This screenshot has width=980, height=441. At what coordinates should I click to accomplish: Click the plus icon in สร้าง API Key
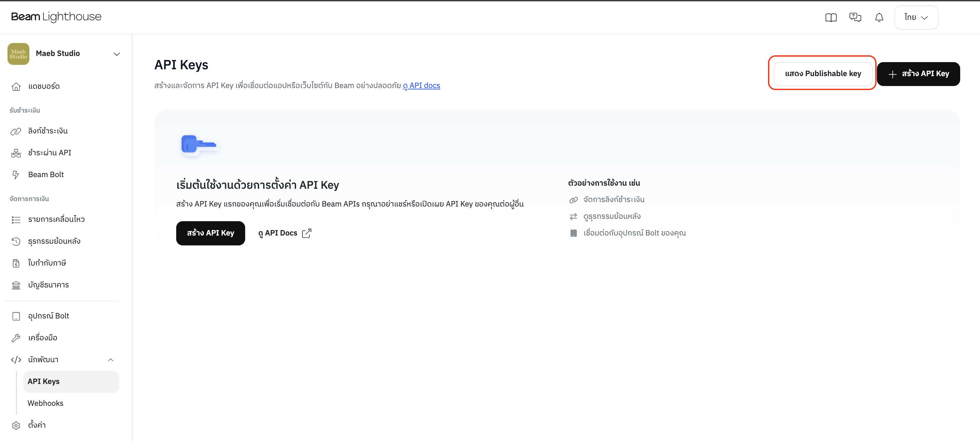[892, 74]
